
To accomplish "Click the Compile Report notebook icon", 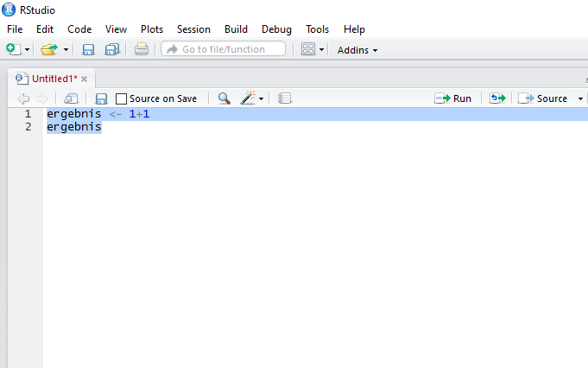I will [x=285, y=98].
